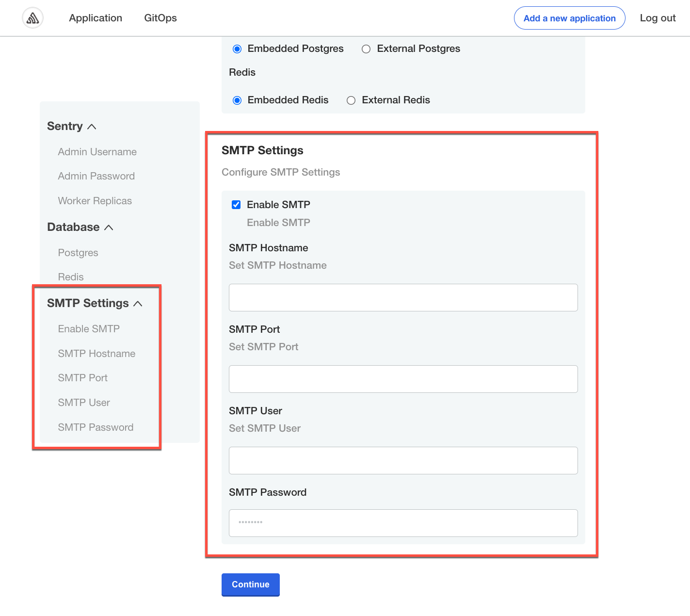Image resolution: width=690 pixels, height=616 pixels.
Task: Click the application logo icon
Action: (x=32, y=17)
